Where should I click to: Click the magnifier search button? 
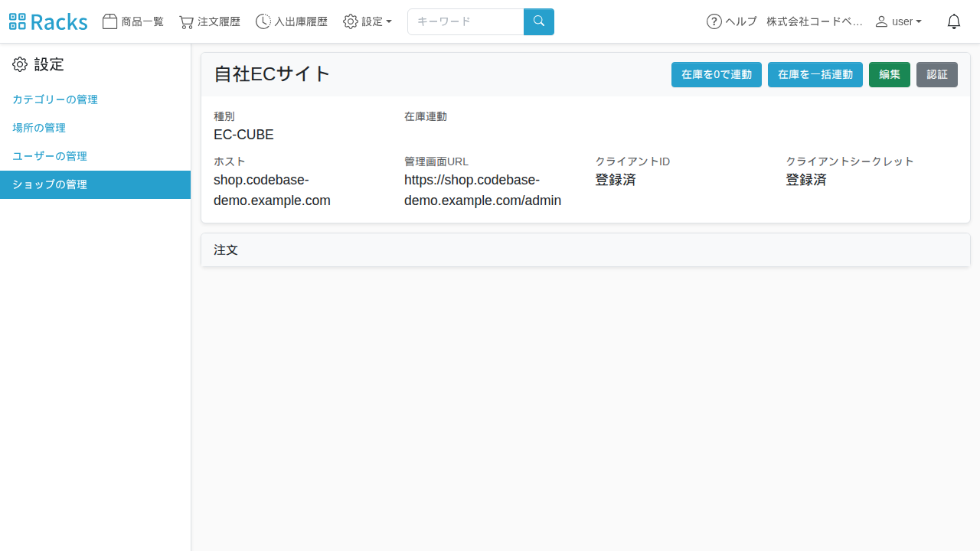click(539, 21)
